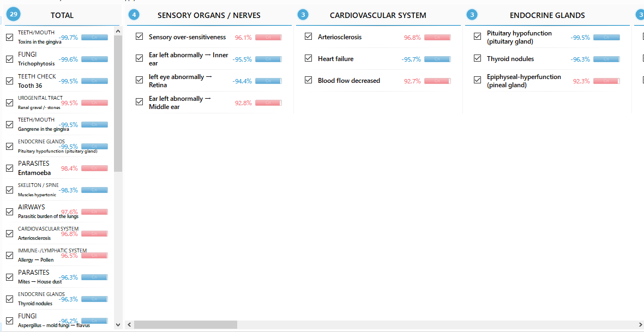
Task: Click TOTAL list scrollbar down arrow
Action: [x=118, y=324]
